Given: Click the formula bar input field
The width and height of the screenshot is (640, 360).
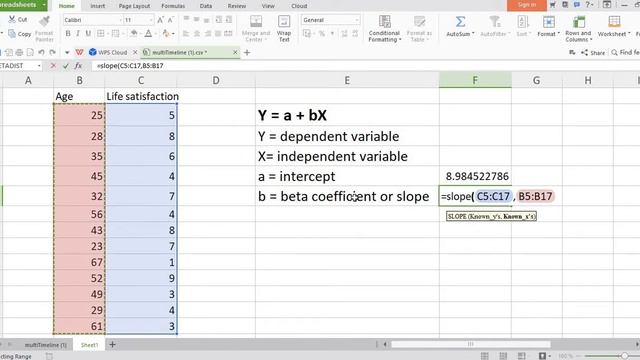Looking at the screenshot, I should point(365,65).
